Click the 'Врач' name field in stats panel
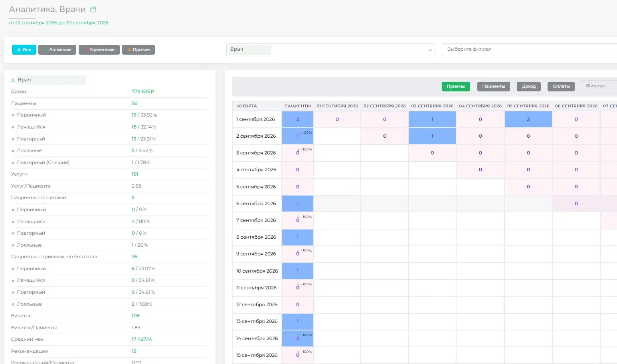This screenshot has width=617, height=364. pyautogui.click(x=51, y=80)
